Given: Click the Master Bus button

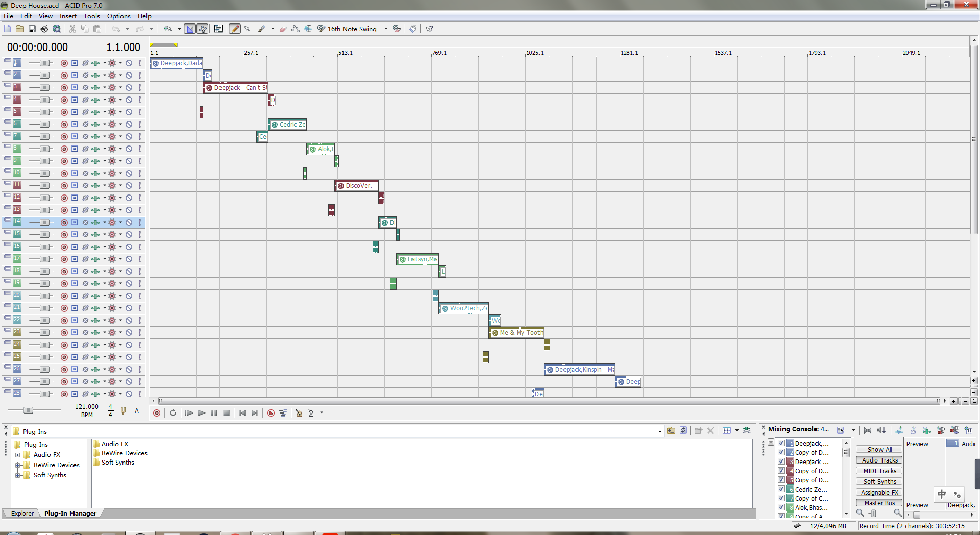Looking at the screenshot, I should pyautogui.click(x=879, y=503).
